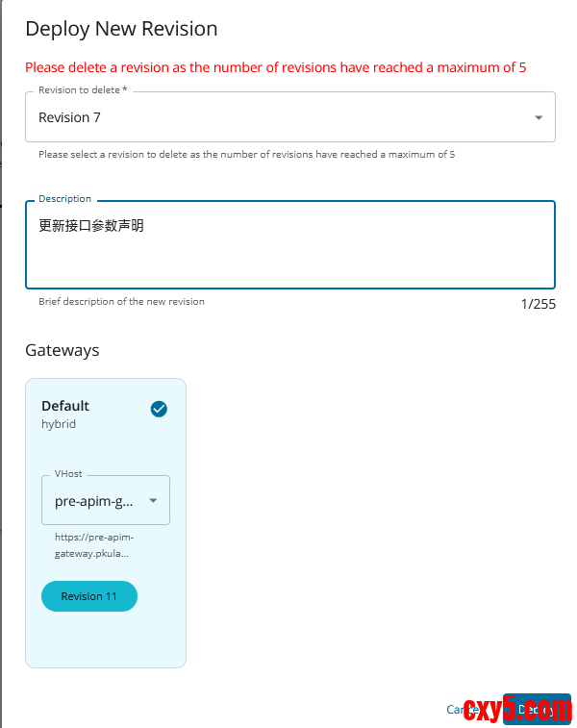Click the 1/255 character counter
Viewport: 577px width, 728px height.
pyautogui.click(x=538, y=304)
